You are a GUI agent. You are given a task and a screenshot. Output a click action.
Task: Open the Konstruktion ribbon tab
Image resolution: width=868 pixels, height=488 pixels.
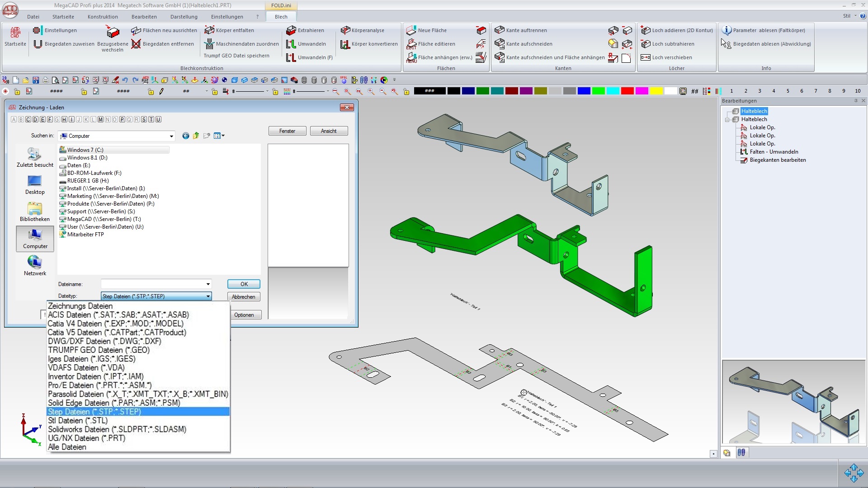pyautogui.click(x=103, y=17)
